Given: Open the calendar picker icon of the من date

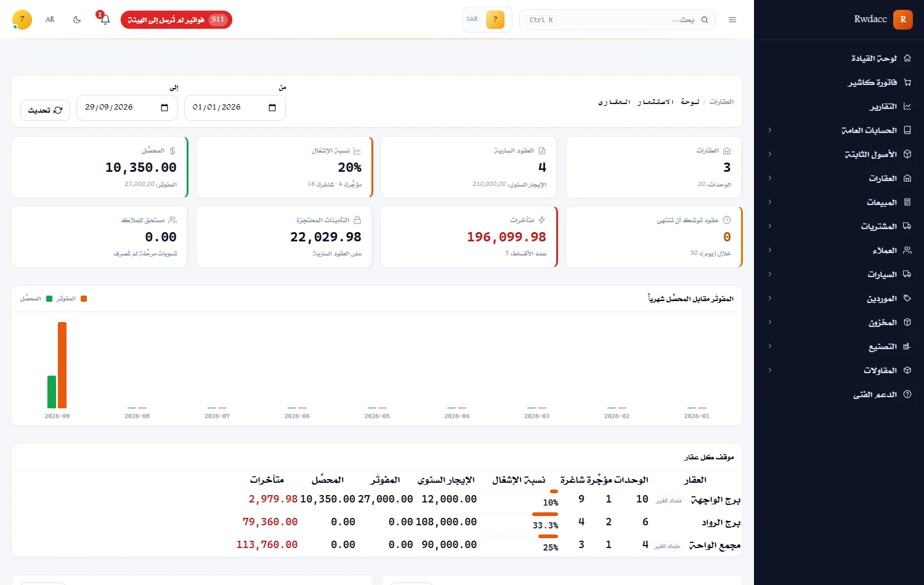Looking at the screenshot, I should pos(272,108).
